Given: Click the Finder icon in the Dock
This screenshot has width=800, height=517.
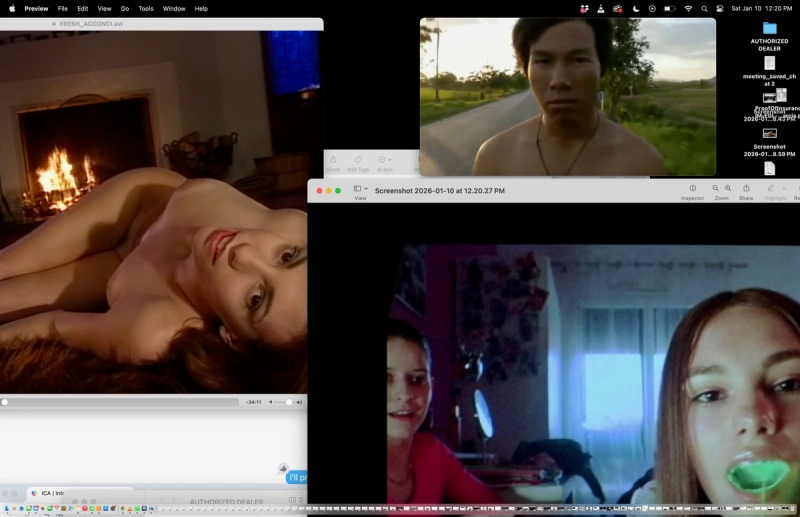Looking at the screenshot, I should coord(6,508).
